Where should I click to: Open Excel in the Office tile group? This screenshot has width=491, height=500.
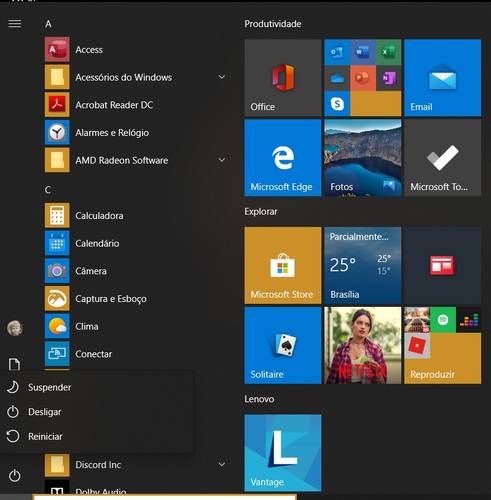[x=388, y=52]
